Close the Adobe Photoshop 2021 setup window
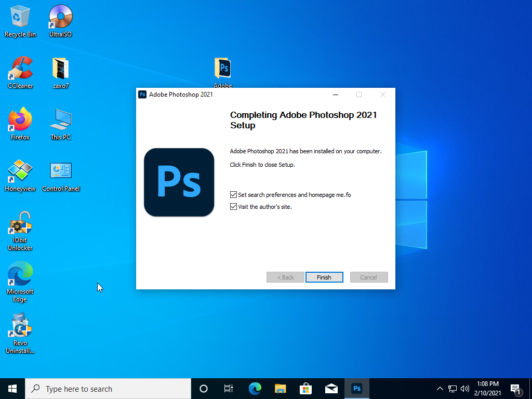 pyautogui.click(x=383, y=95)
